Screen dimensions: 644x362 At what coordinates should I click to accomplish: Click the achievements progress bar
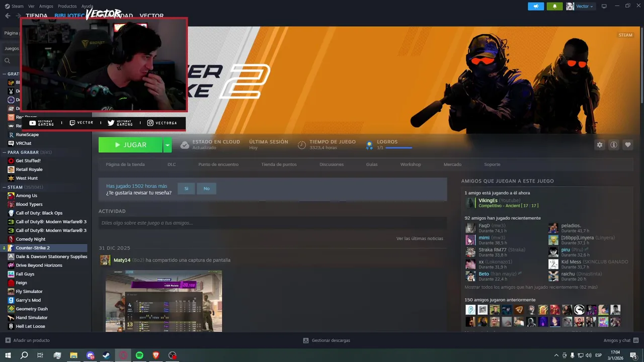coord(398,148)
